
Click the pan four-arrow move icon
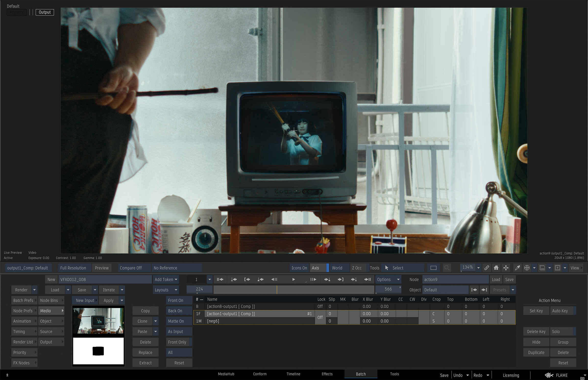pos(506,268)
